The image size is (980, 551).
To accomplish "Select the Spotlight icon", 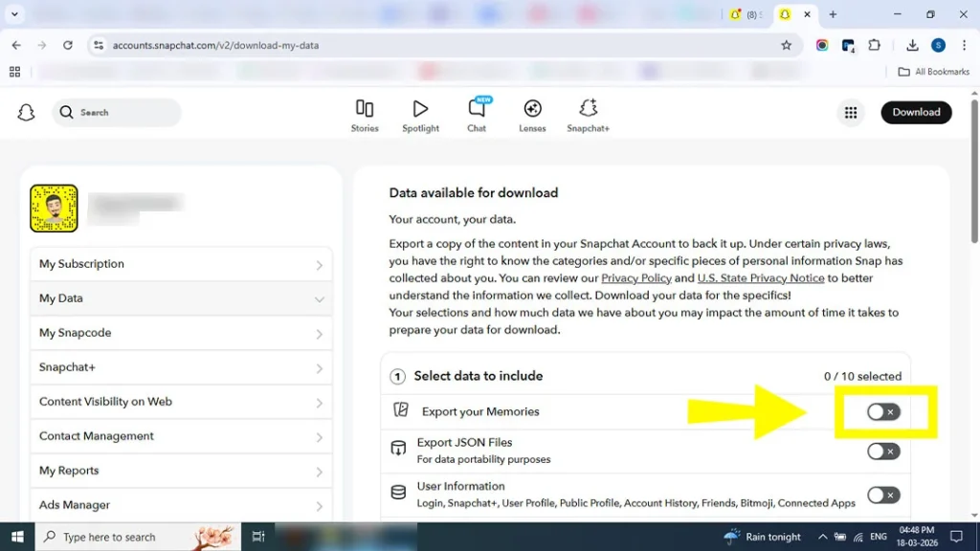I will pos(420,112).
